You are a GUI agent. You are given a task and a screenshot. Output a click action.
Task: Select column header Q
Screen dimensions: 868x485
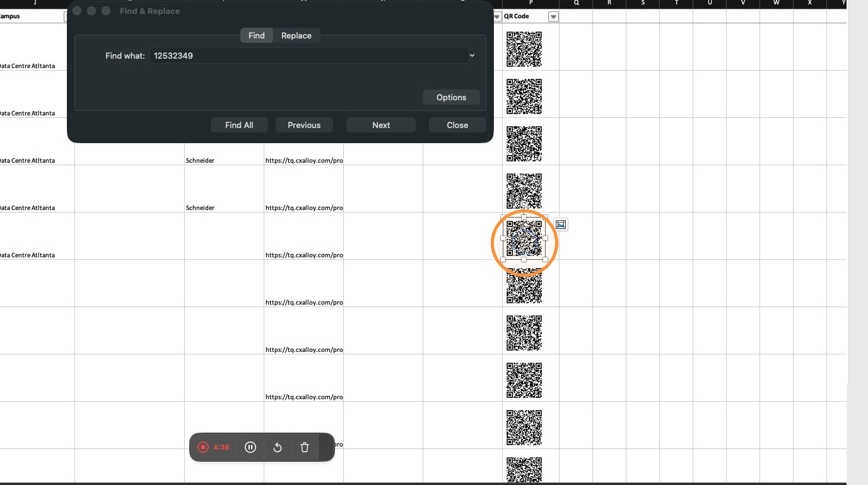[x=577, y=3]
